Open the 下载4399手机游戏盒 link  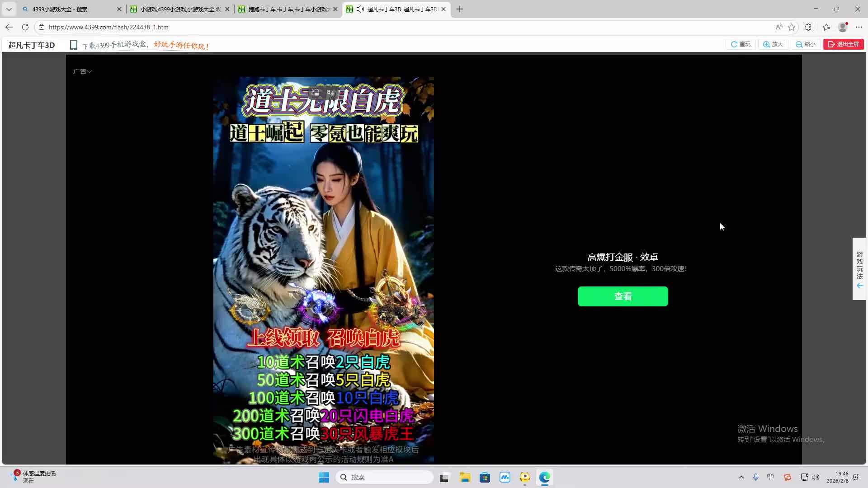(x=145, y=45)
